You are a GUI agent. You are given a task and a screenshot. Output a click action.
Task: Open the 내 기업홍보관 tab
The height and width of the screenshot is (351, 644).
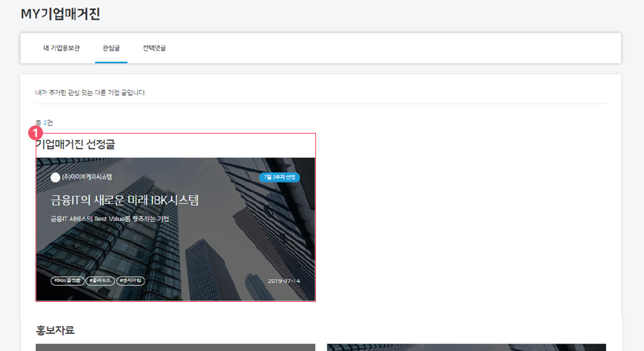(62, 48)
